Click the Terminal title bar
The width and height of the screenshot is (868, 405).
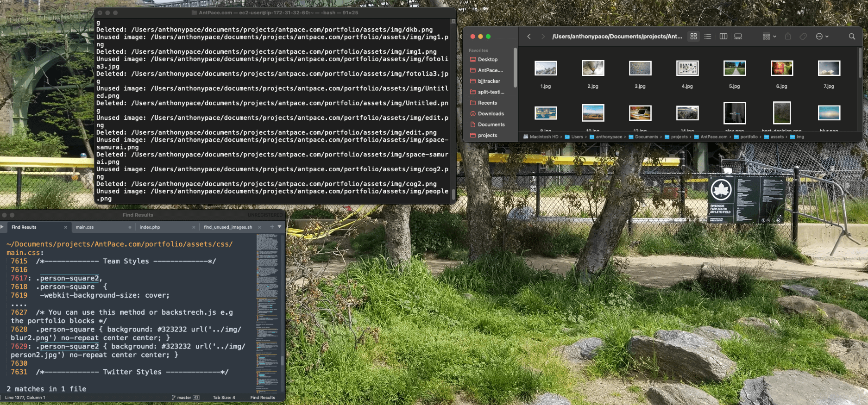pos(275,12)
